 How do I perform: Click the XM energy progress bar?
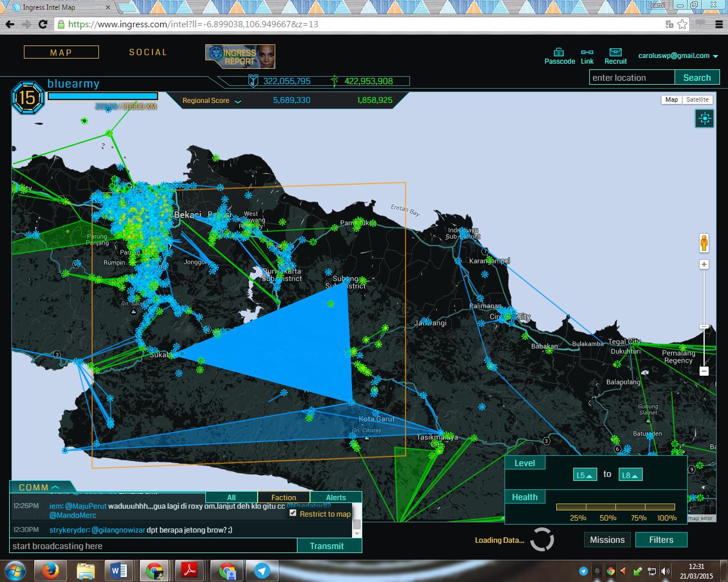click(103, 96)
